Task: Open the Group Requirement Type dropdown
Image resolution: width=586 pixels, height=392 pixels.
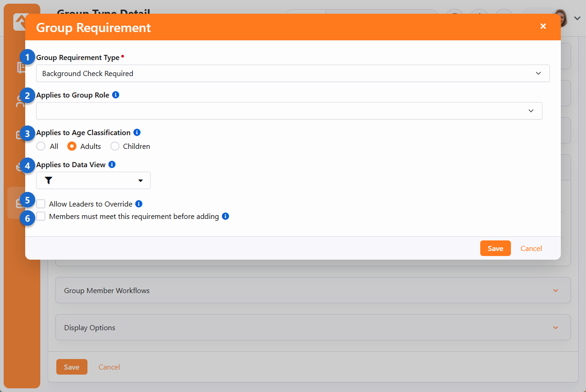Action: pyautogui.click(x=293, y=73)
